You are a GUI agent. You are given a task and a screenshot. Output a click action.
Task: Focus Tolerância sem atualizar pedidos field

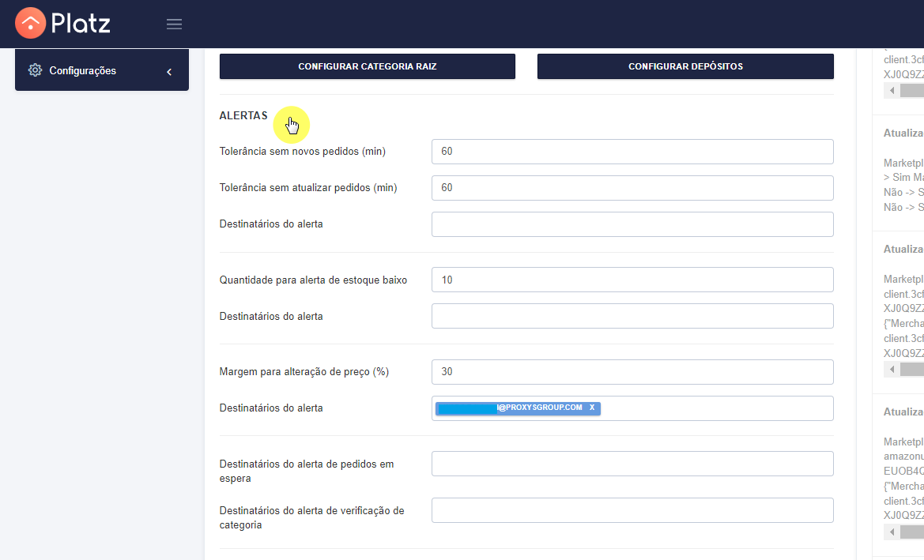tap(632, 188)
